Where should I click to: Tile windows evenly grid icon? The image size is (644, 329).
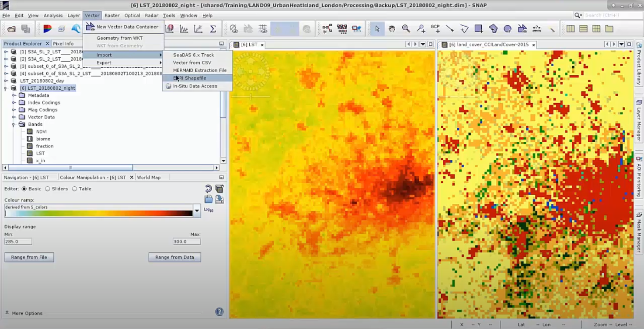pyautogui.click(x=596, y=29)
